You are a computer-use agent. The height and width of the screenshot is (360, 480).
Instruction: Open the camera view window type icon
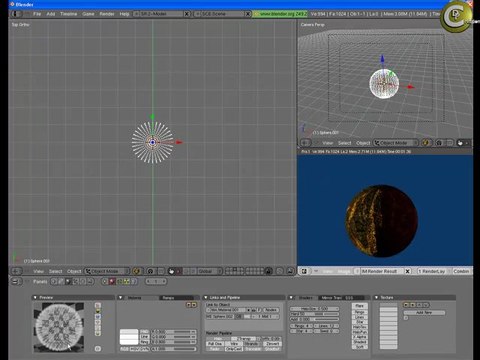click(x=305, y=143)
